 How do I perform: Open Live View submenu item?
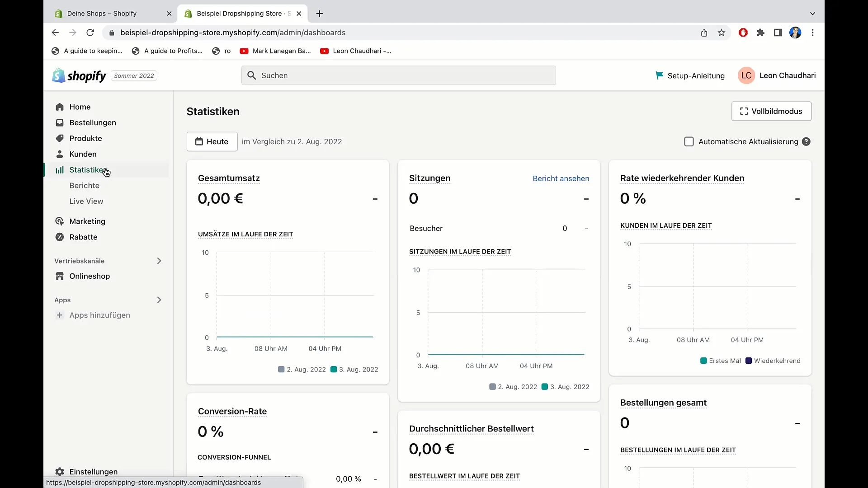[86, 201]
